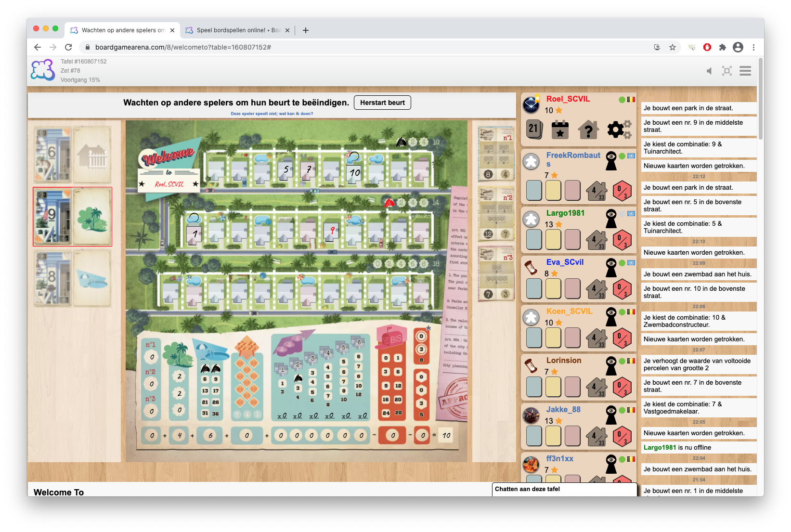Screen dimensions: 791x532
Task: Click Lorinsion houses built 4/33 icon
Action: tap(596, 387)
